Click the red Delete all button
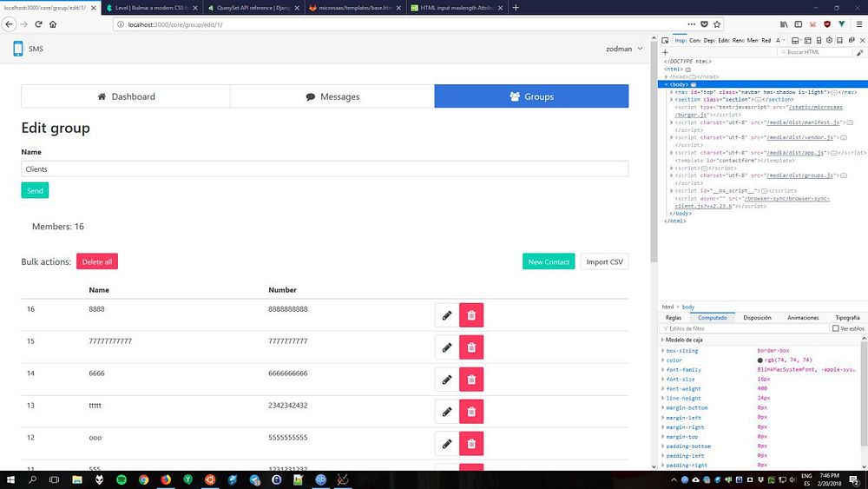Image resolution: width=868 pixels, height=489 pixels. coord(97,262)
